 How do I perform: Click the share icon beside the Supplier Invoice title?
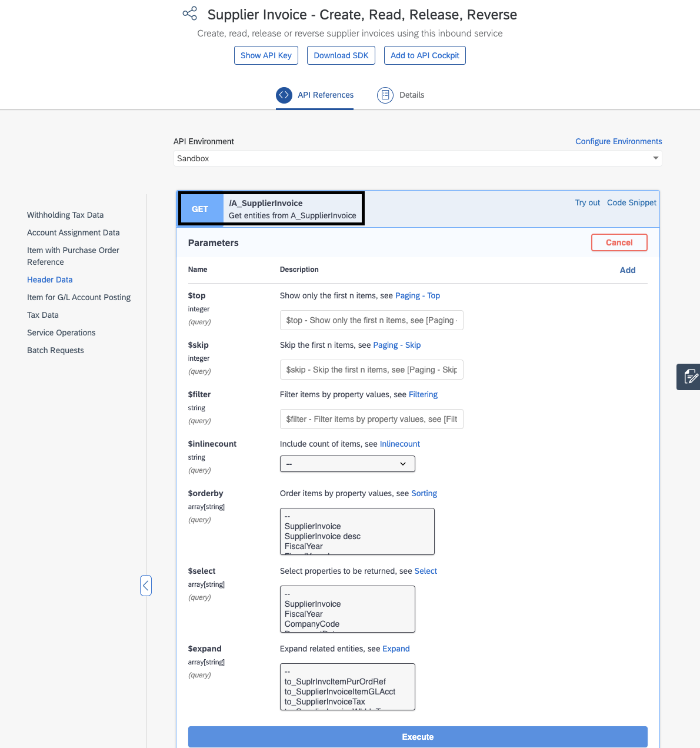click(x=189, y=13)
